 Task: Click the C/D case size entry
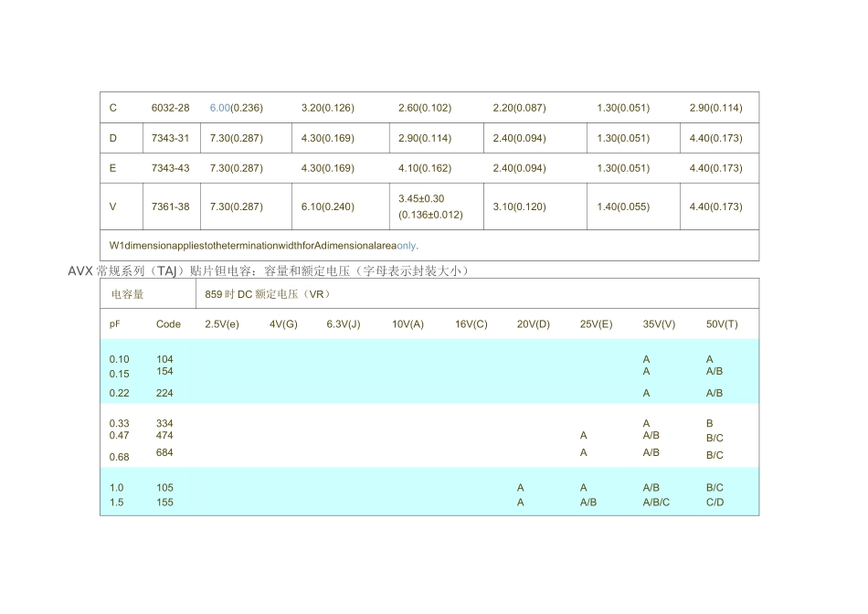tap(715, 503)
